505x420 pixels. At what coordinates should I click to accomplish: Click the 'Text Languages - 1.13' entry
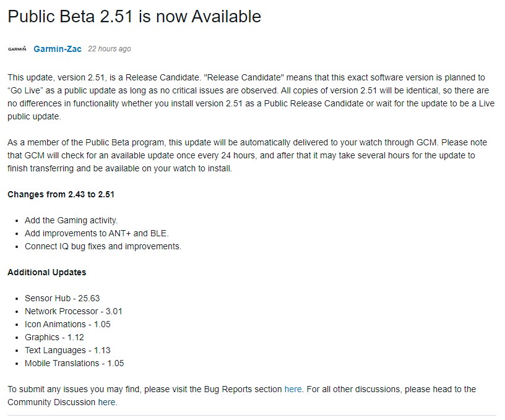(67, 350)
